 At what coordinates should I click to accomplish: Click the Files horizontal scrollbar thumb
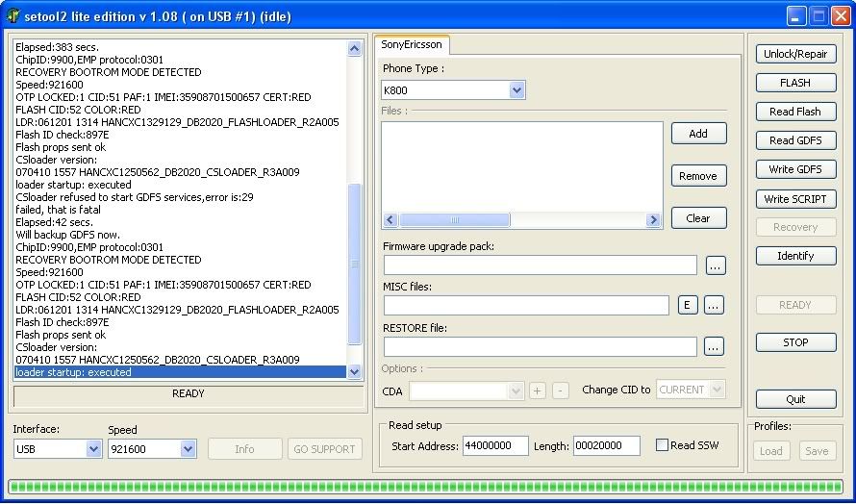454,220
